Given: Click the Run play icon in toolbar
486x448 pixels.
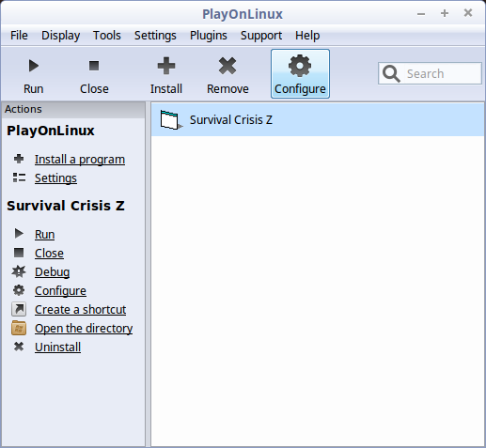Looking at the screenshot, I should point(34,66).
